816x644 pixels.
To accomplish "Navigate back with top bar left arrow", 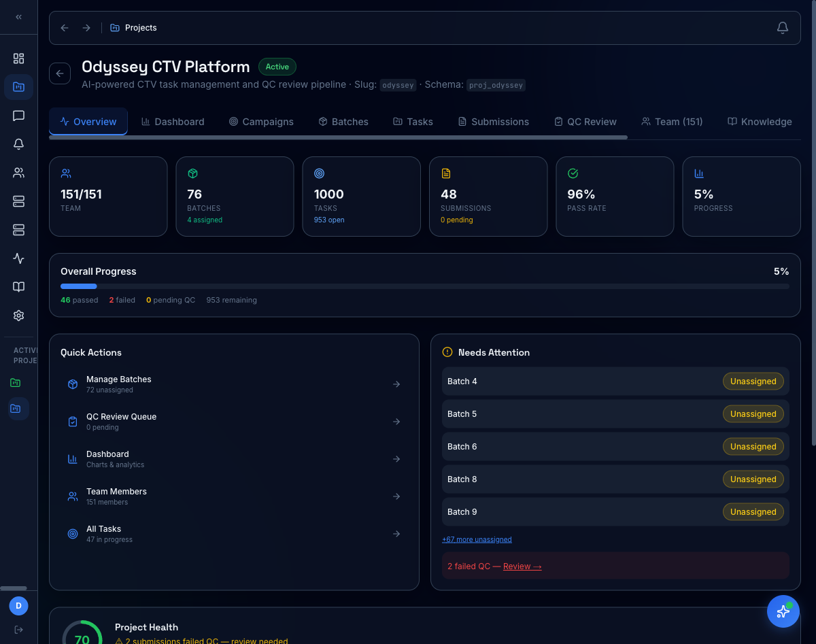I will pos(65,28).
